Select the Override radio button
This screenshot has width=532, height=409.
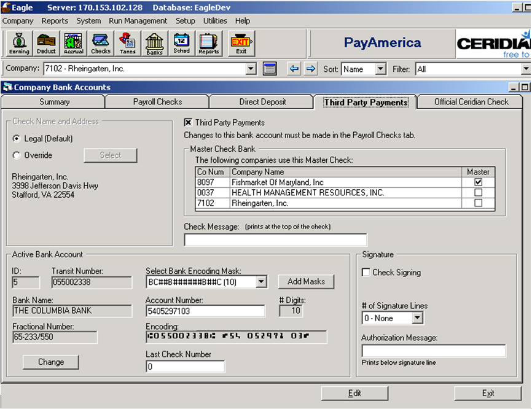[17, 155]
